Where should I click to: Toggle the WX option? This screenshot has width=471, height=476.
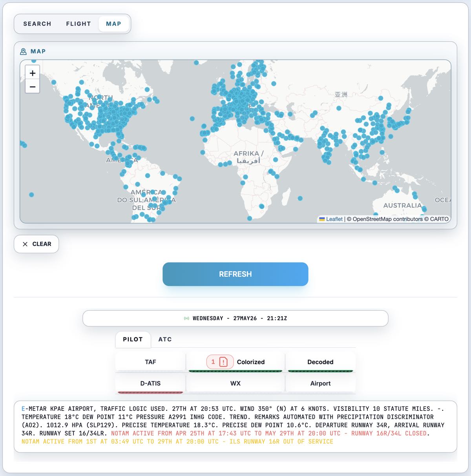(x=235, y=383)
